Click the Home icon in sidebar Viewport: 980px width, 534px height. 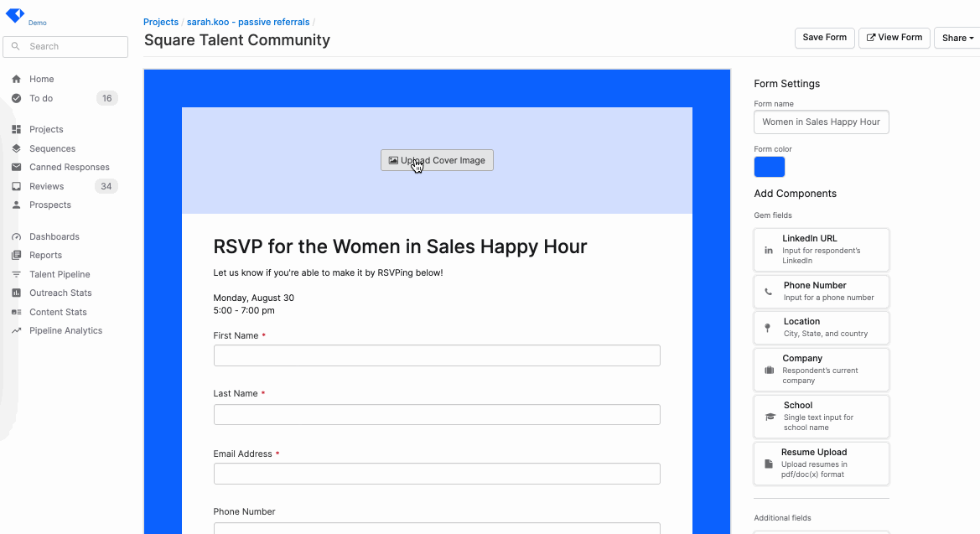coord(16,79)
